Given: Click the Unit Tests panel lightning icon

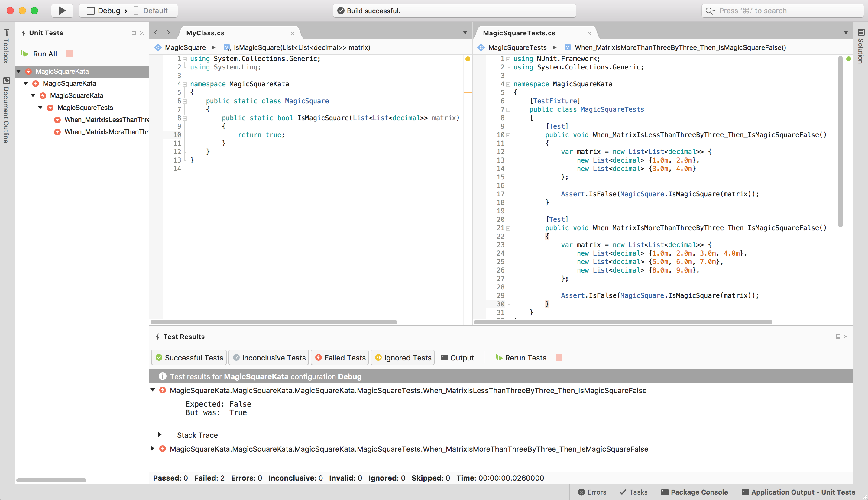Looking at the screenshot, I should click(24, 32).
